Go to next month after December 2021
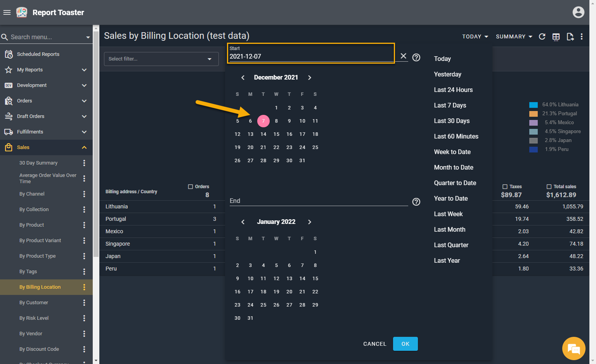Screen dimensions: 596x364 (310, 78)
